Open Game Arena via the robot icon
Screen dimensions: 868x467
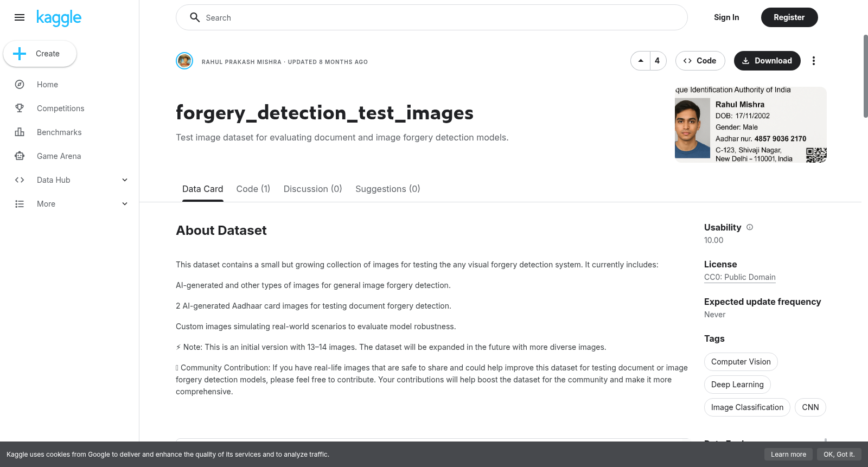click(x=20, y=156)
